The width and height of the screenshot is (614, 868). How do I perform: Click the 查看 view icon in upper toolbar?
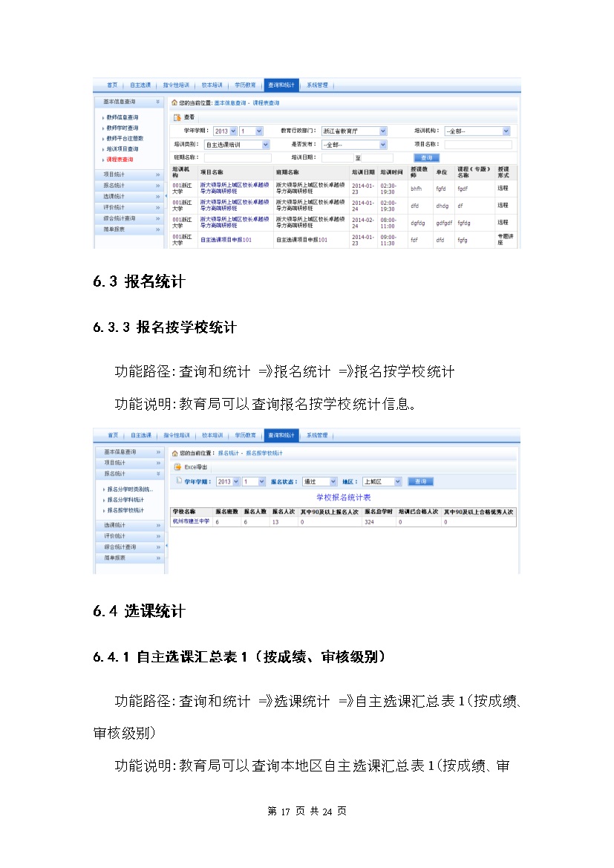click(x=177, y=117)
